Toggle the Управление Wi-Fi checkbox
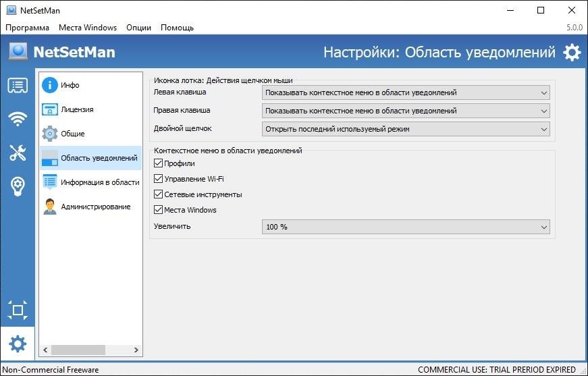This screenshot has width=588, height=376. pyautogui.click(x=159, y=179)
